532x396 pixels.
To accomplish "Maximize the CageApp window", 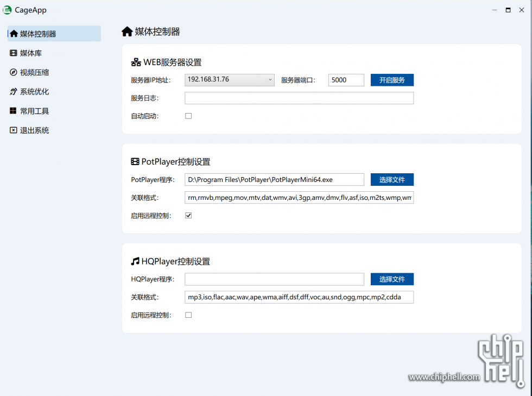I will click(x=508, y=10).
